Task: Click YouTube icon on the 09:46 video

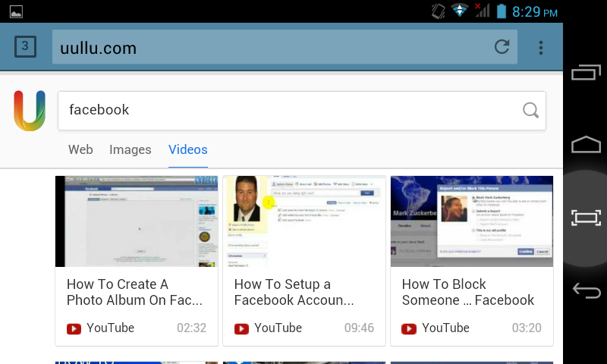Action: pos(241,329)
